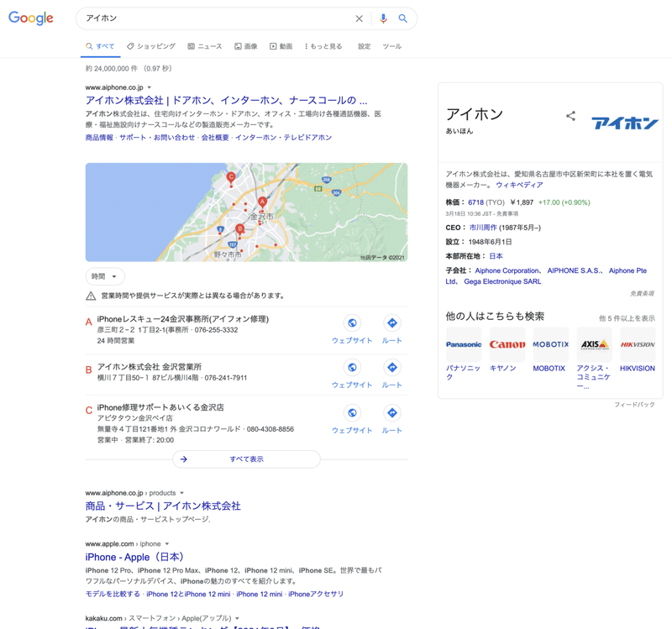Open AIPHONE S.A.S. subsidiary link
The width and height of the screenshot is (672, 629).
point(574,270)
